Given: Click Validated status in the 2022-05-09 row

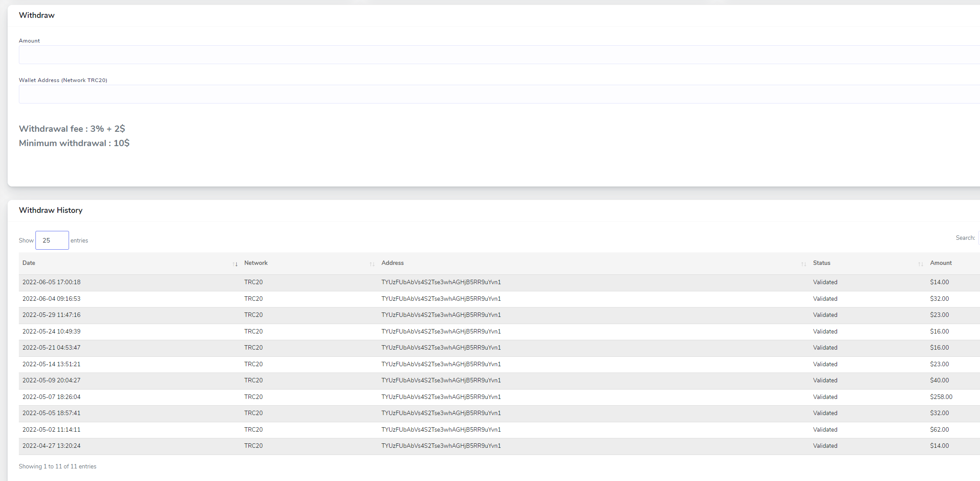Looking at the screenshot, I should (825, 381).
